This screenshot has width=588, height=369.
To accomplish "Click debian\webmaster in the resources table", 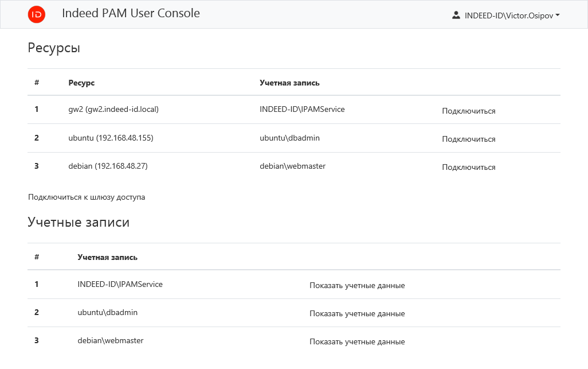I will pyautogui.click(x=292, y=166).
